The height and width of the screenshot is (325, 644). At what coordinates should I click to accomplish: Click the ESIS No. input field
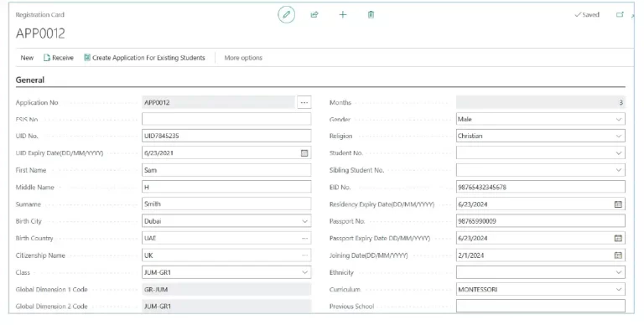tap(226, 120)
